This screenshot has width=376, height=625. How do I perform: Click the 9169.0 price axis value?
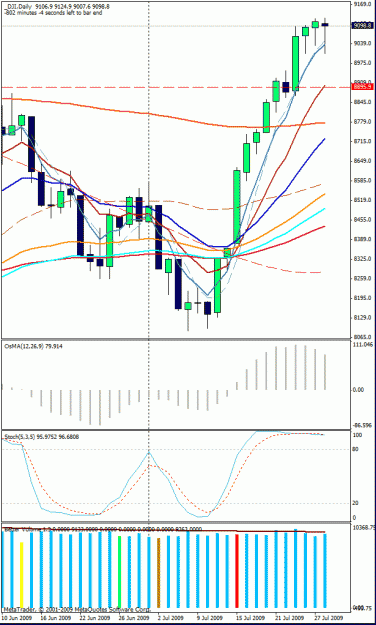pos(363,5)
